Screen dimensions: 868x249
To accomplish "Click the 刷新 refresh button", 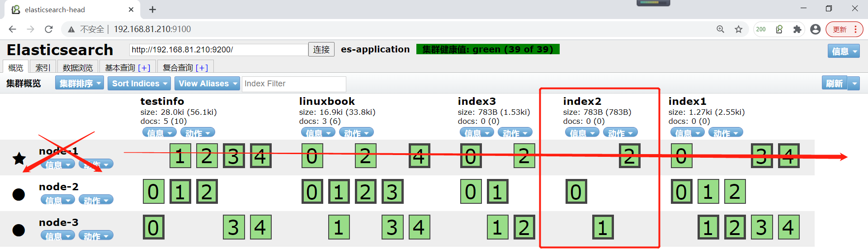I will (834, 83).
